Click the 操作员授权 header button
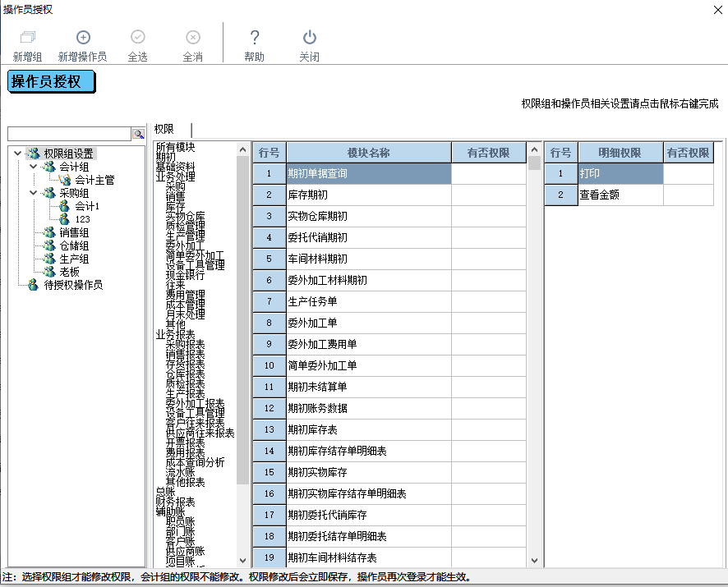Viewport: 728px width, 587px height. click(x=51, y=82)
